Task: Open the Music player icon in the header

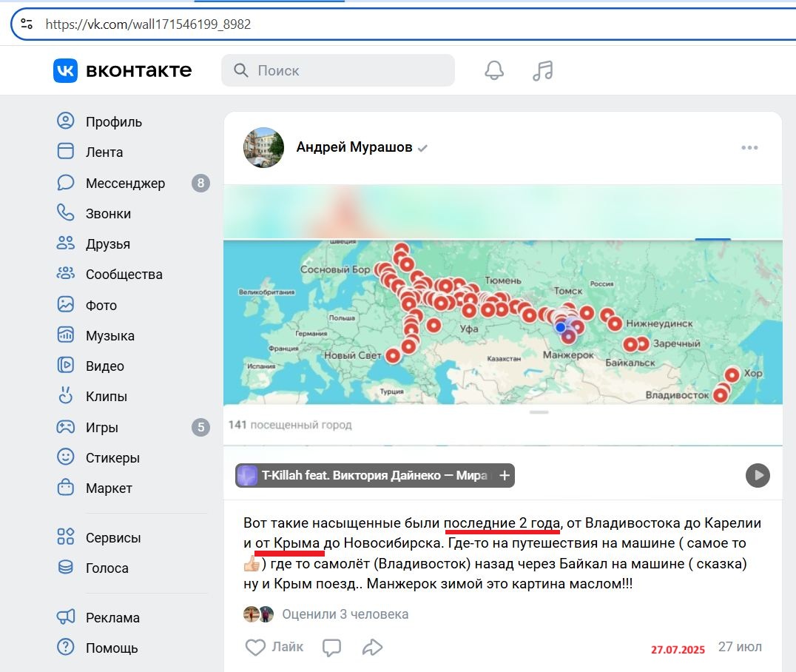Action: point(542,70)
